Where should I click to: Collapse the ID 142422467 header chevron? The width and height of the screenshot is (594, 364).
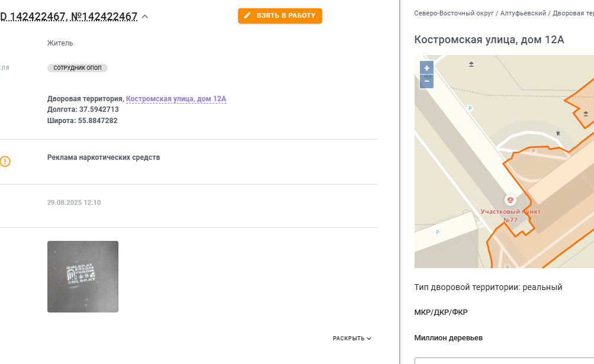[x=145, y=17]
